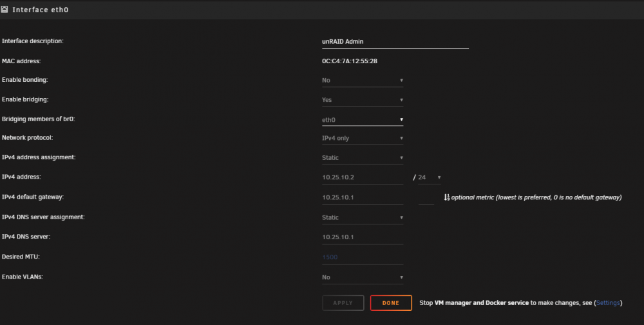644x325 pixels.
Task: Click the metric sort arrows icon
Action: click(446, 197)
